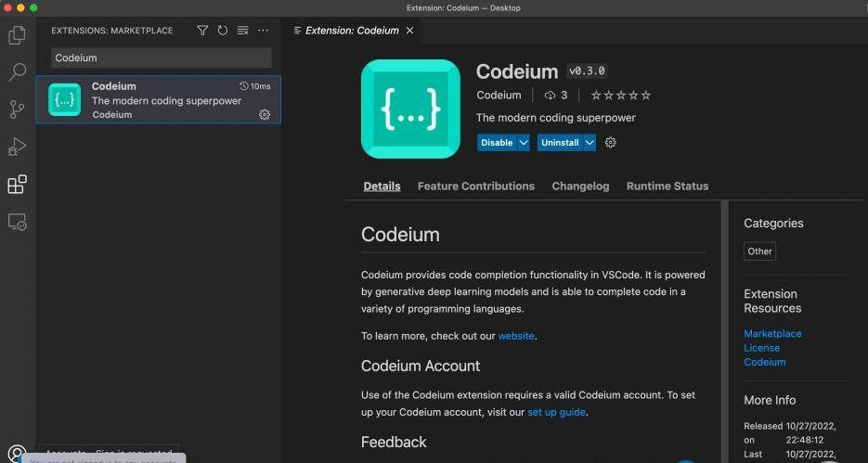Open the Marketplace resource link
868x463 pixels.
[x=772, y=333]
